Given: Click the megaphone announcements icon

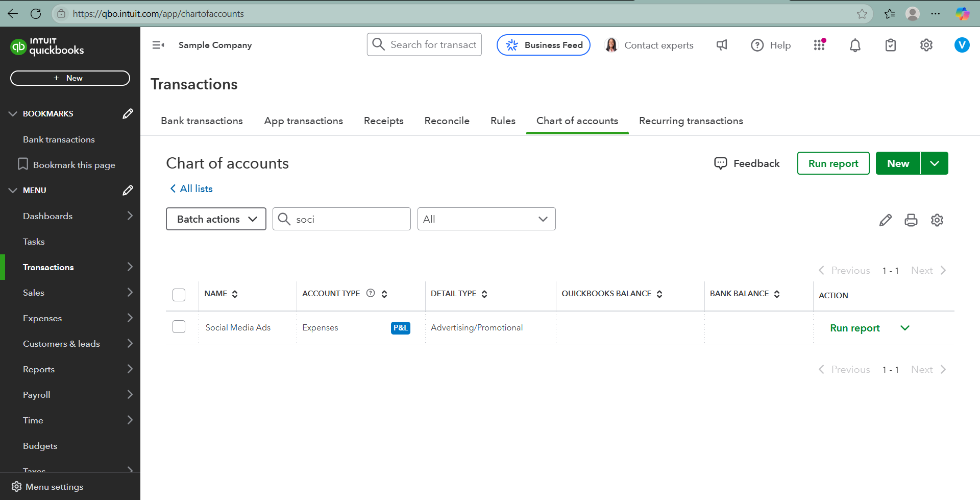Looking at the screenshot, I should coord(722,45).
